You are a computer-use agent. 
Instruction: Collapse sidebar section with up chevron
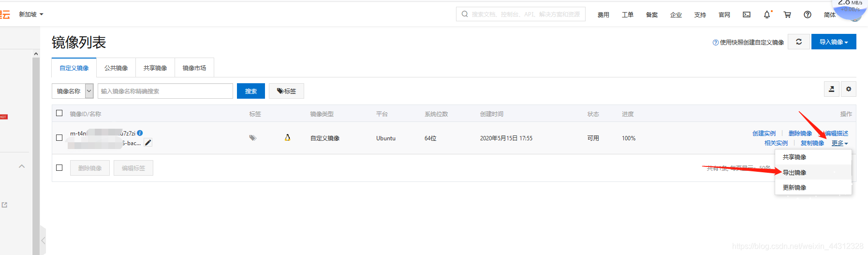(x=22, y=166)
